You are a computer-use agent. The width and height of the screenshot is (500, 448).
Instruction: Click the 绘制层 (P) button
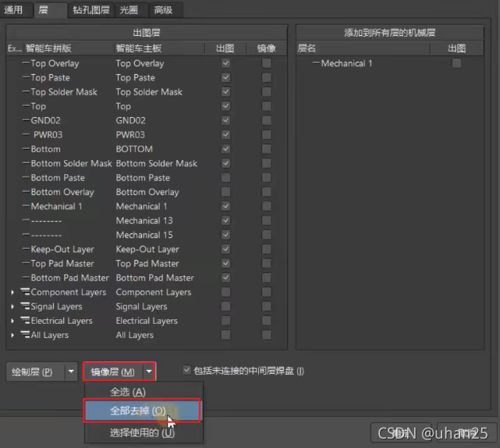pyautogui.click(x=35, y=372)
